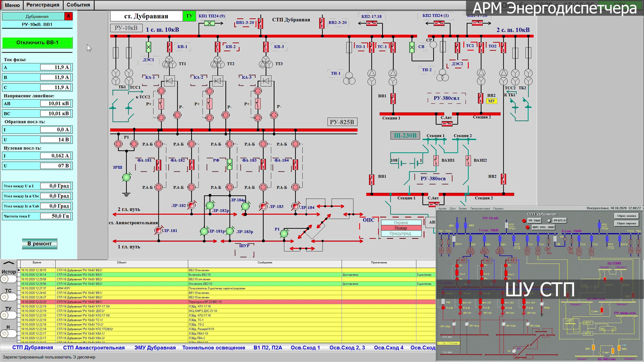Viewport: 644px width, 362px height.
Task: Open the Регистрация menu
Action: pos(43,5)
